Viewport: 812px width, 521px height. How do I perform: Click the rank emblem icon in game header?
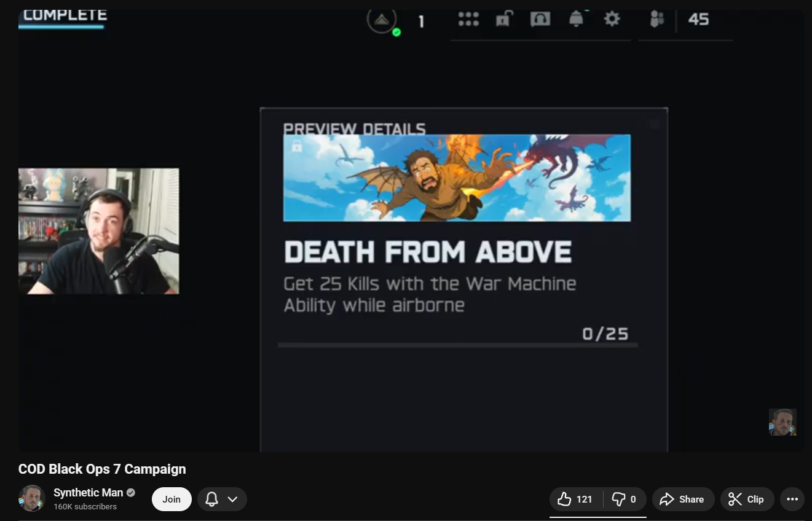(382, 20)
